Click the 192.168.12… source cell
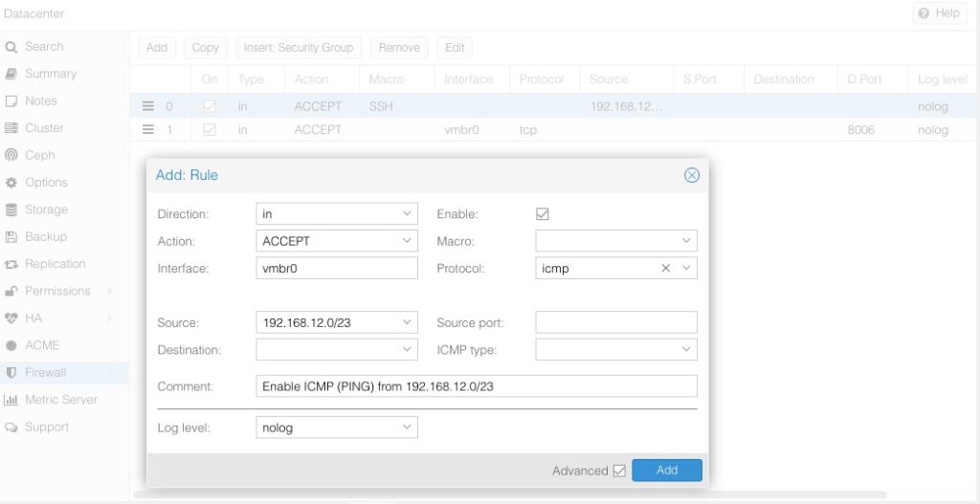The image size is (980, 504). click(x=626, y=107)
